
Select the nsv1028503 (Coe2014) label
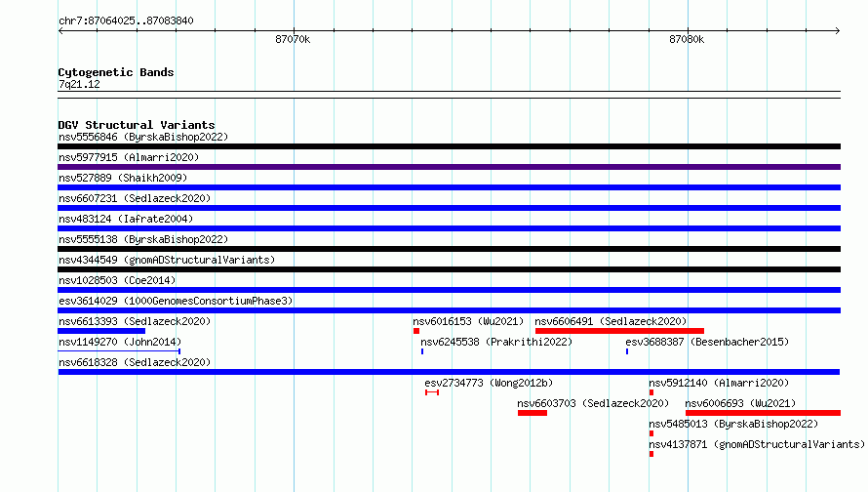pos(117,280)
